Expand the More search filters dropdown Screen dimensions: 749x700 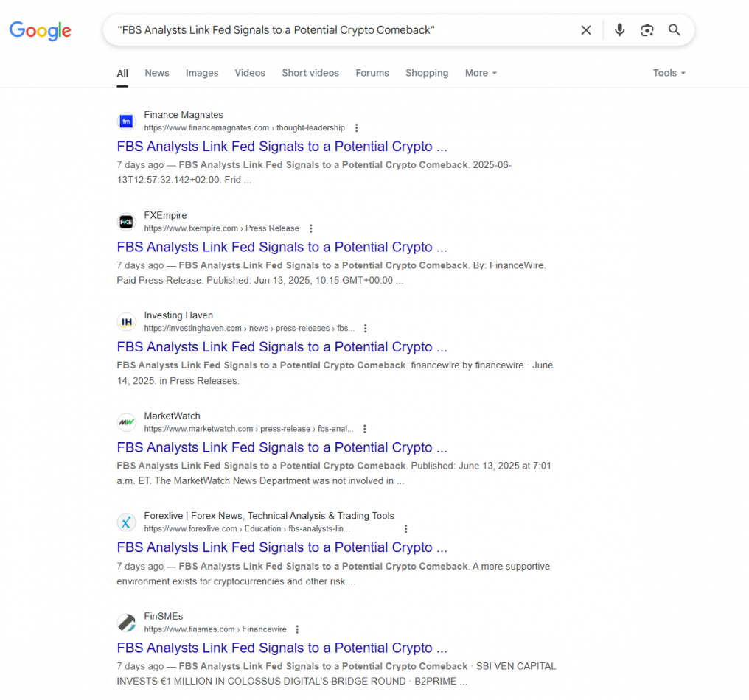click(x=481, y=73)
